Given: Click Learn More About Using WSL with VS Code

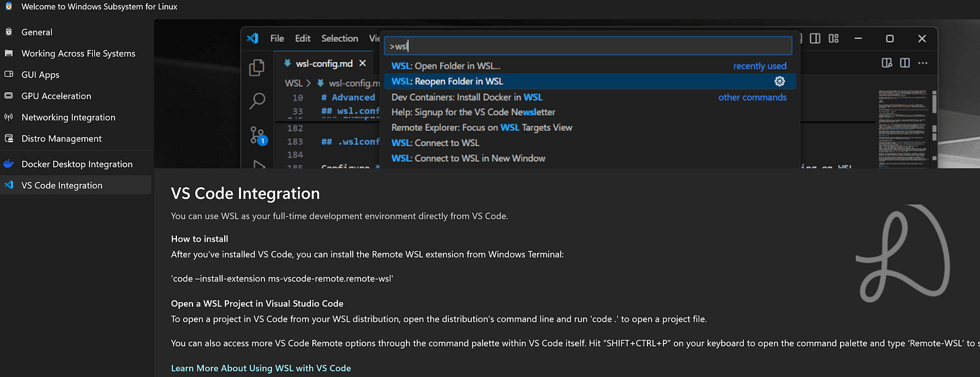Looking at the screenshot, I should point(261,368).
